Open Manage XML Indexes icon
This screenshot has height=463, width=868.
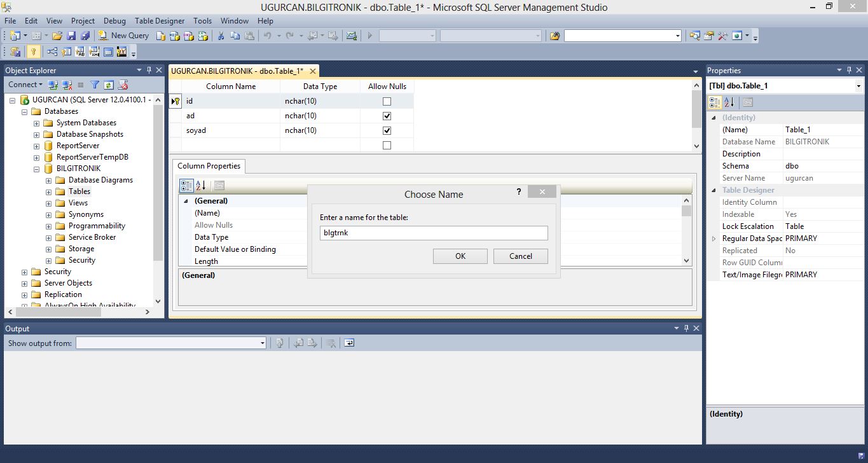point(94,52)
